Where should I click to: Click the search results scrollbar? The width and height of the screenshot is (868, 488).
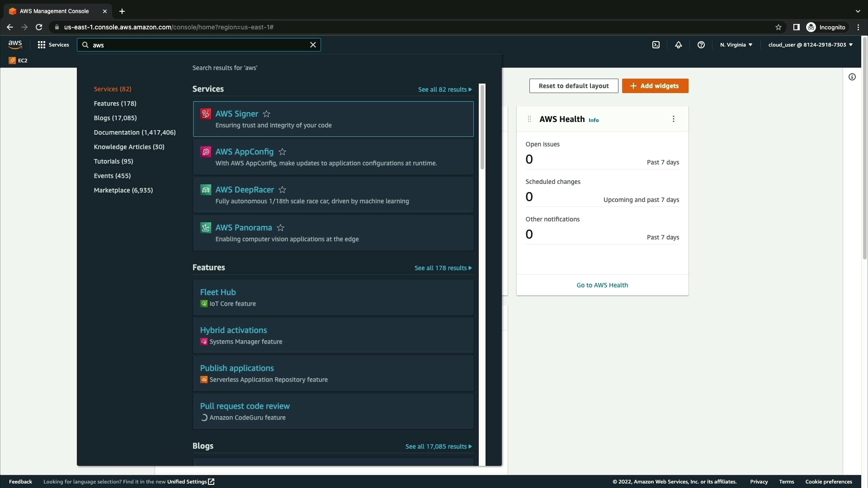tap(482, 127)
